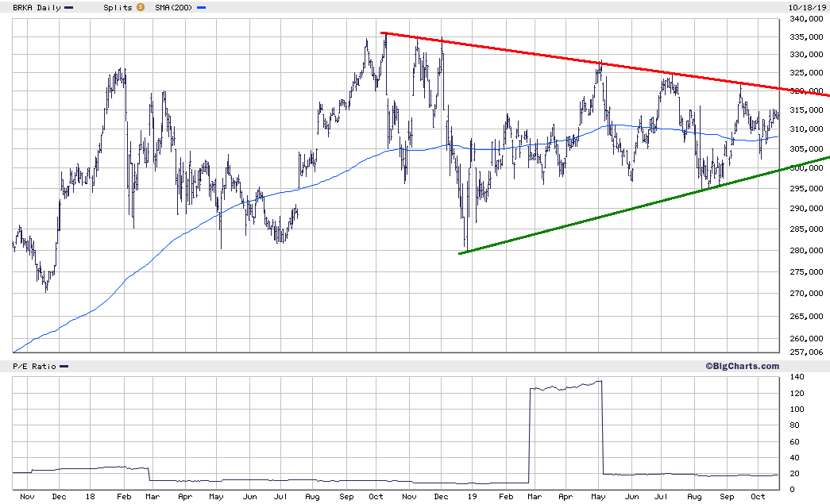Screen dimensions: 830x504
Task: Click the SMA(200) legend text
Action: tap(174, 8)
